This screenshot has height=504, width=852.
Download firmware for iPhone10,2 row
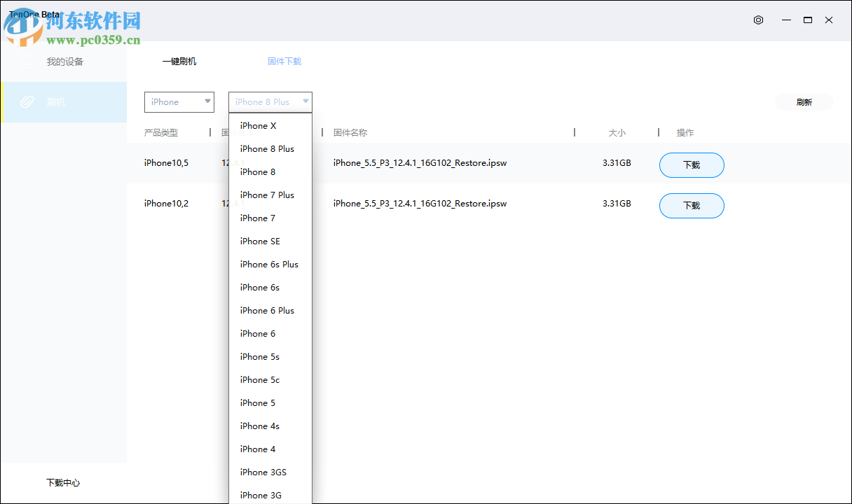pyautogui.click(x=692, y=206)
